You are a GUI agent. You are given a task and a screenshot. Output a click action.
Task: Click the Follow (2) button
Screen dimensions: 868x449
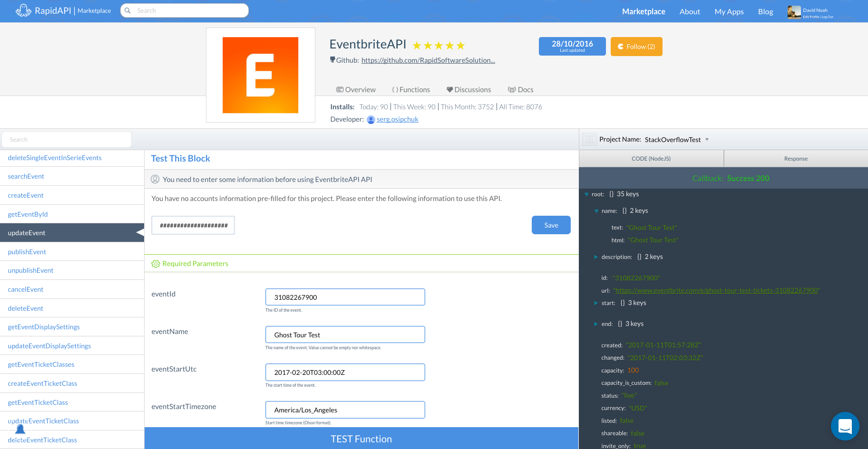pos(636,47)
